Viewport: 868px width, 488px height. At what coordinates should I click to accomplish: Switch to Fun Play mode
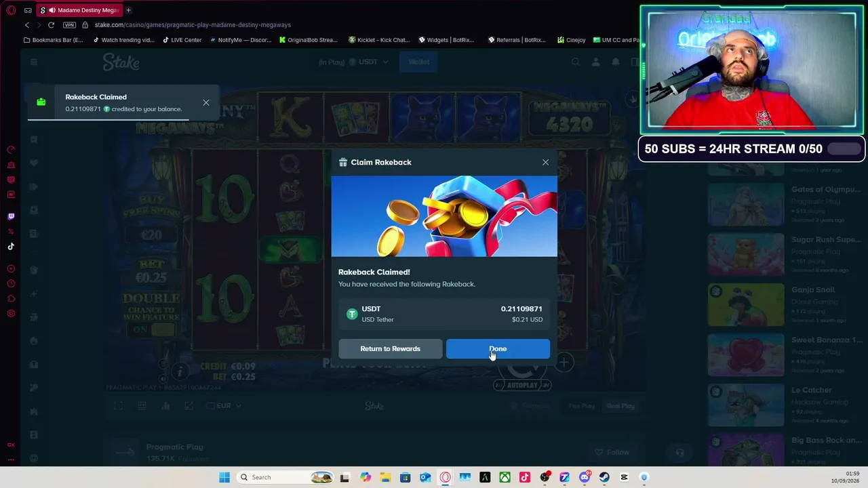(x=582, y=406)
